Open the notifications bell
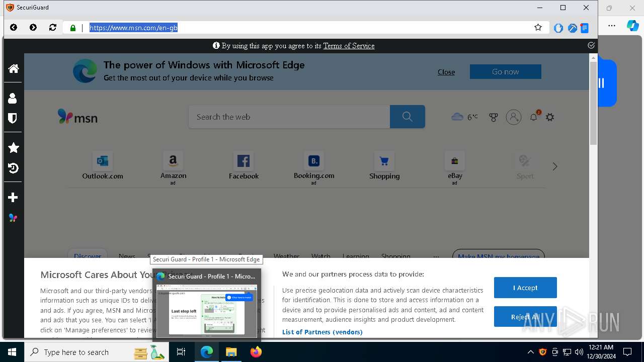 (534, 117)
